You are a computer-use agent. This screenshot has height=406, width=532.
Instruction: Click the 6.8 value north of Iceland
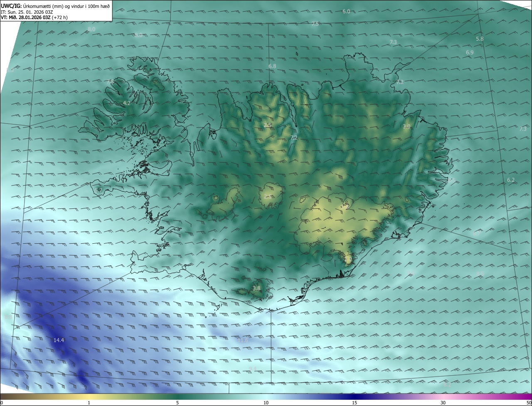[x=272, y=66]
